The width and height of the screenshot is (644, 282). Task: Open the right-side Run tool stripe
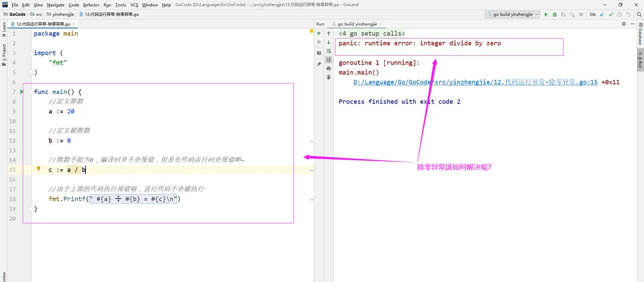click(x=640, y=60)
